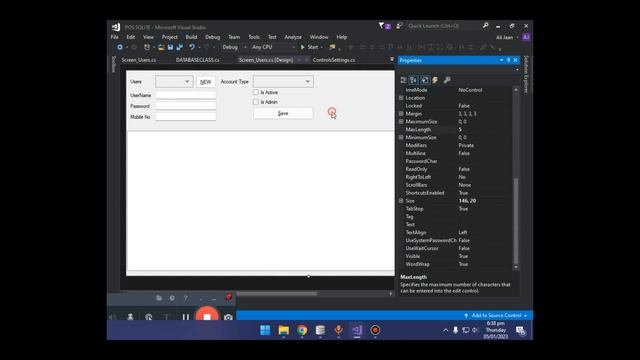Viewport: 640px width, 360px height.
Task: Click the Save button on form
Action: (x=283, y=113)
